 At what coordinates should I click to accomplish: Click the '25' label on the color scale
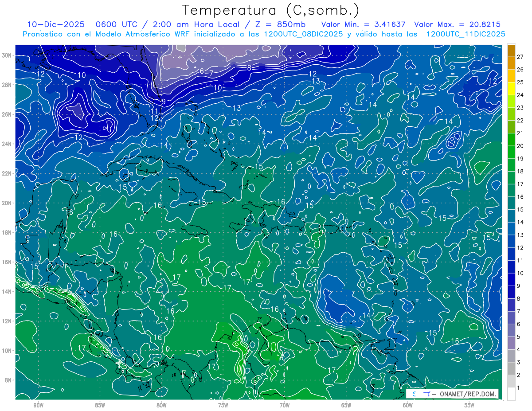[520, 82]
